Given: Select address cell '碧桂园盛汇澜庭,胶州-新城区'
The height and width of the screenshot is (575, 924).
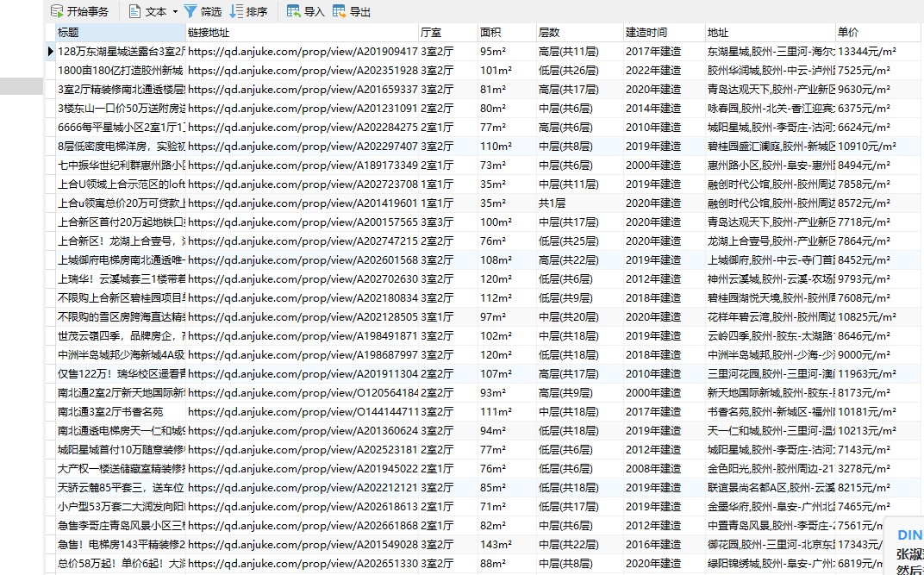Looking at the screenshot, I should tap(771, 146).
